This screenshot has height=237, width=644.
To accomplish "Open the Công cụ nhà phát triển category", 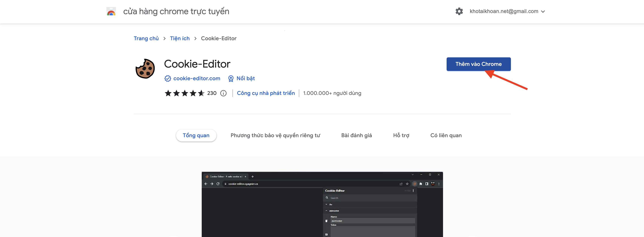I will click(x=266, y=93).
